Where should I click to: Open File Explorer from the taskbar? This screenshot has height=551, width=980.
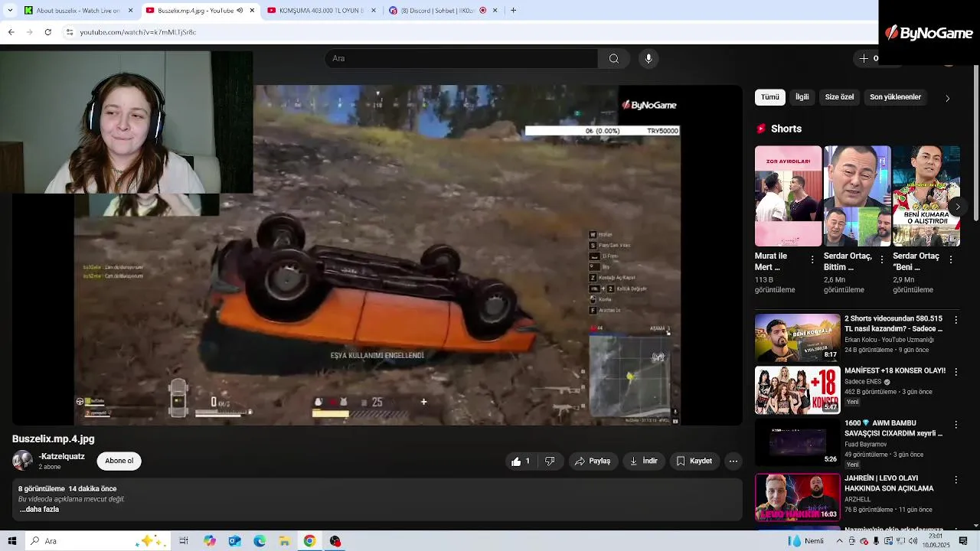click(285, 541)
